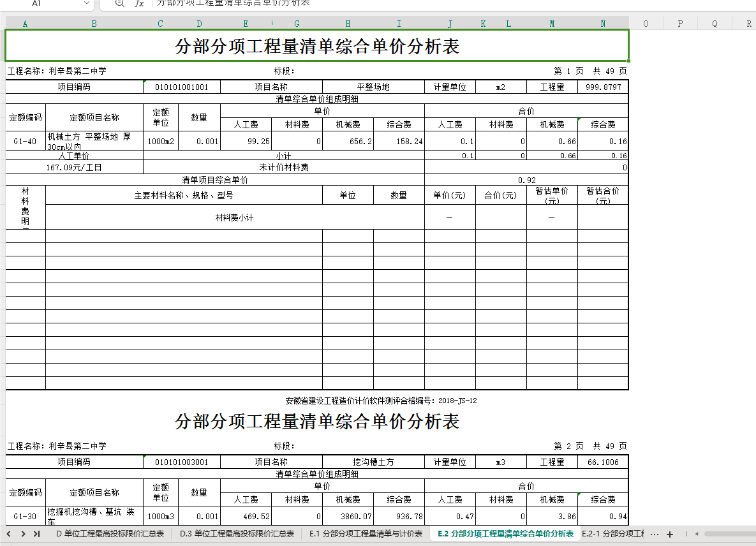Click the 材料费小计 cell
This screenshot has height=546, width=756.
pos(235,218)
